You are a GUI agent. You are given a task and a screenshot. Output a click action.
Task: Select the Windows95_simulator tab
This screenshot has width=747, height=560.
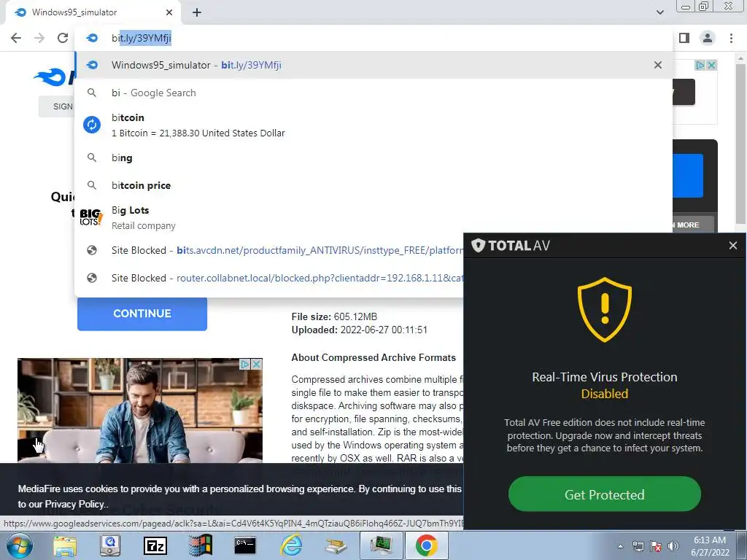click(93, 12)
